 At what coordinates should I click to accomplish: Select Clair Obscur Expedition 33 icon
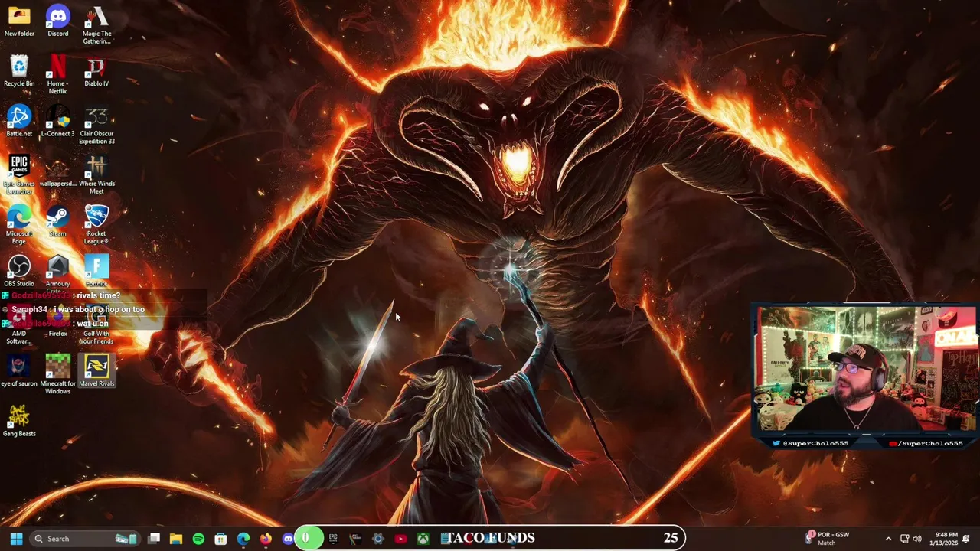click(x=96, y=125)
